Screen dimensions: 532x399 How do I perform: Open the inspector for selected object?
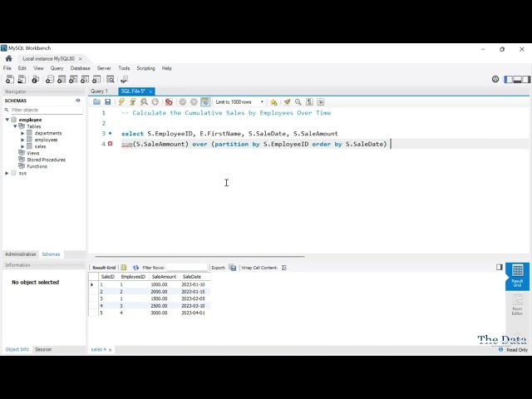pyautogui.click(x=35, y=80)
